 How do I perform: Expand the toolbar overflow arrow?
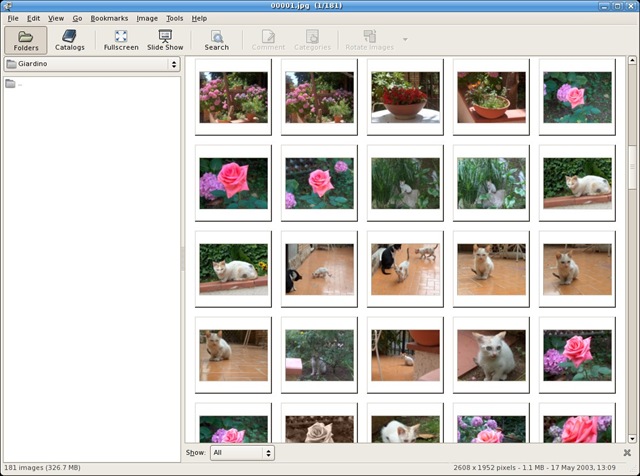tap(405, 40)
